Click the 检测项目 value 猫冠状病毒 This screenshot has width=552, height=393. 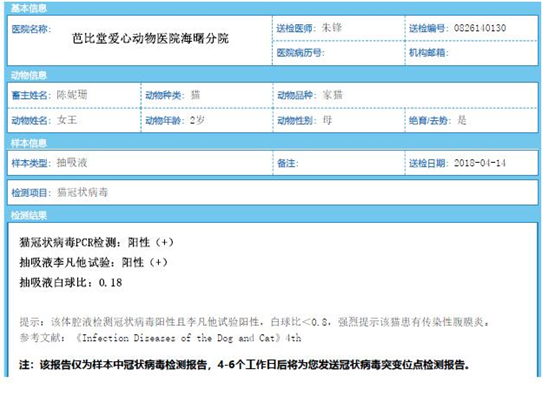pos(82,192)
